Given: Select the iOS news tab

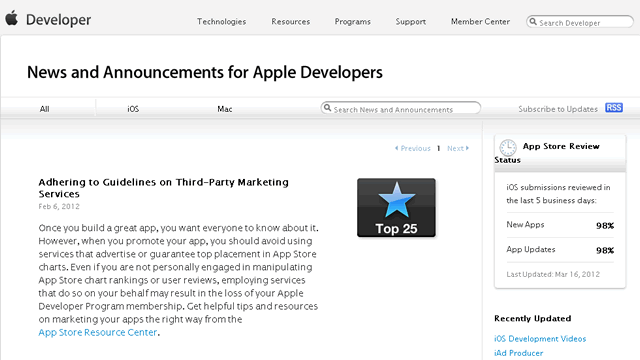Looking at the screenshot, I should 133,109.
